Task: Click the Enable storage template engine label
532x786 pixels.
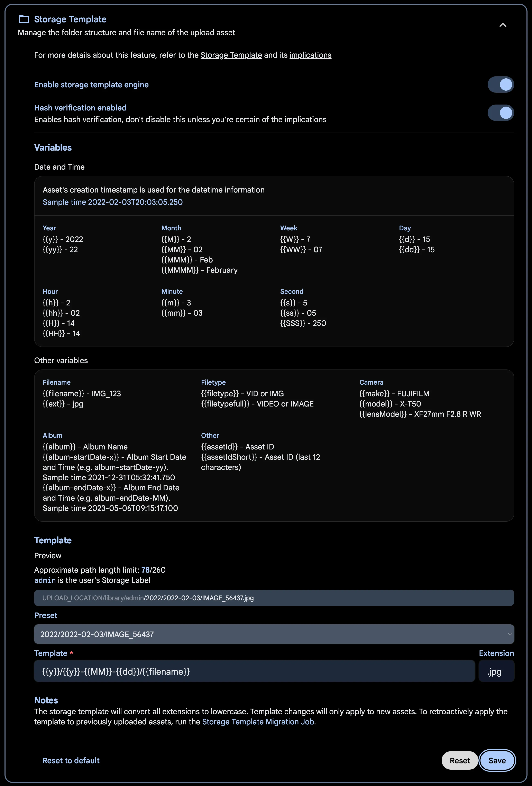Action: click(x=91, y=85)
